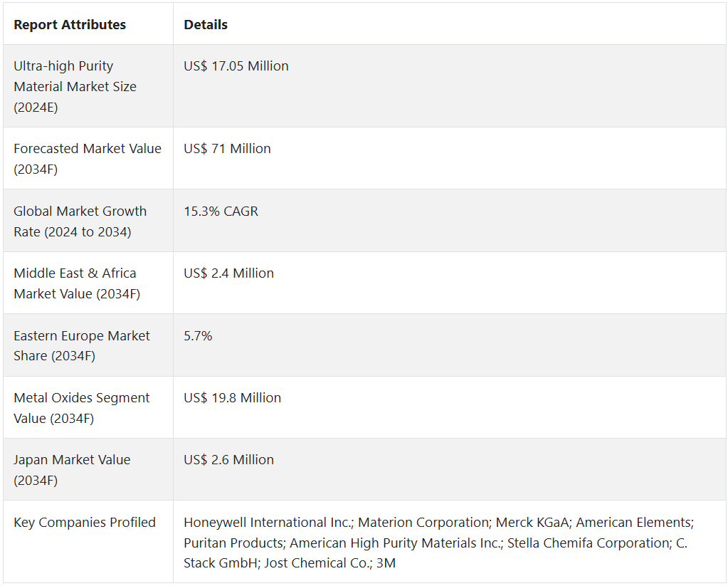Image resolution: width=728 pixels, height=586 pixels.
Task: Click the US$ 71 Million value
Action: 227,149
